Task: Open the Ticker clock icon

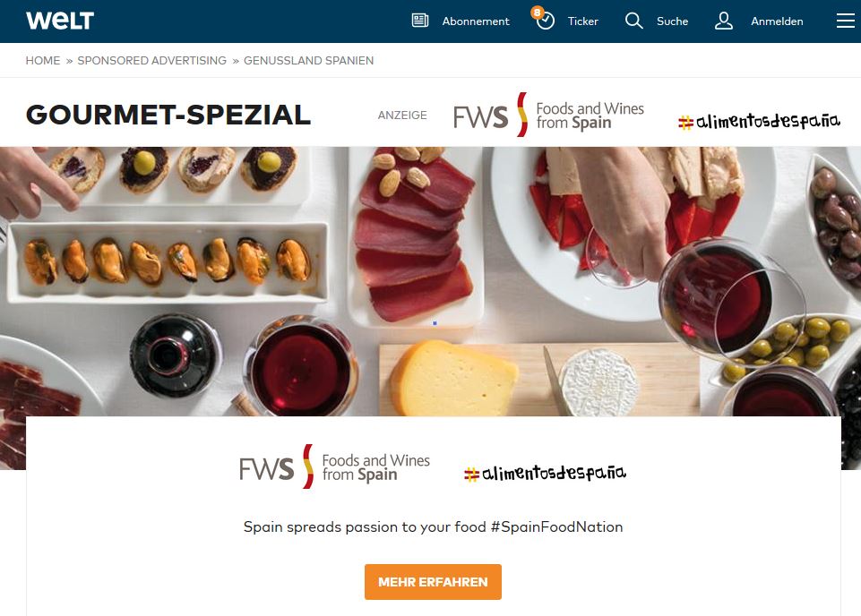Action: coord(546,21)
